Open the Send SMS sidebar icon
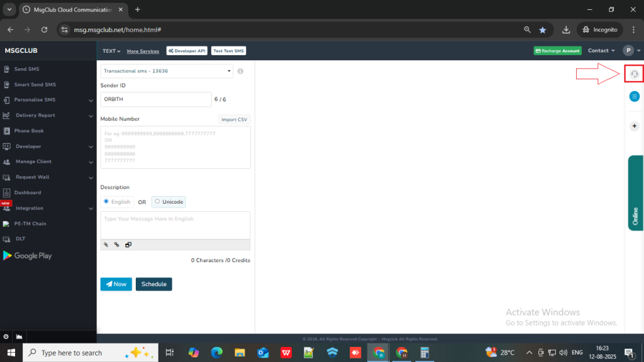Screen dimensions: 644x362 (6, 69)
